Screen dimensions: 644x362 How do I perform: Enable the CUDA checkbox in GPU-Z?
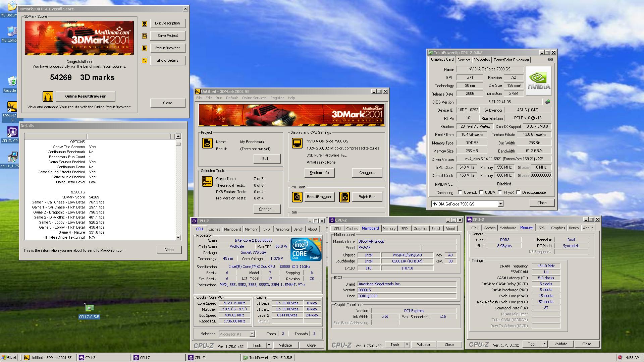(x=481, y=192)
